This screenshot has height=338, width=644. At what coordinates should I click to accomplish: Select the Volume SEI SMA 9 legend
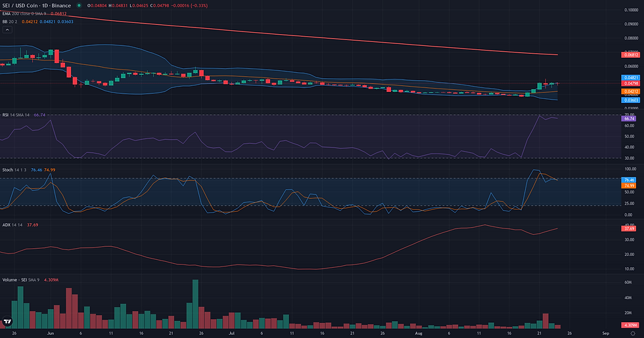(x=21, y=280)
